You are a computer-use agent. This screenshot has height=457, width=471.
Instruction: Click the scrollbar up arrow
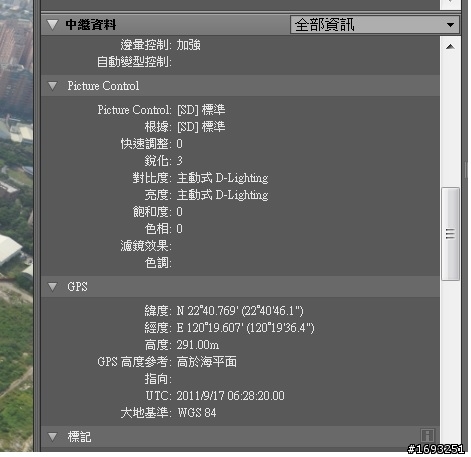[x=450, y=47]
